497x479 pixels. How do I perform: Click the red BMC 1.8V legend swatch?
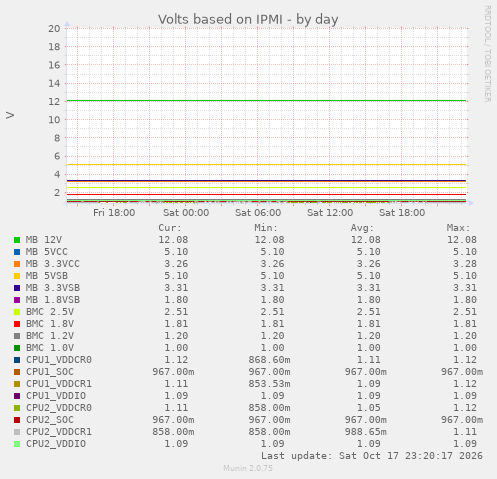tap(17, 324)
